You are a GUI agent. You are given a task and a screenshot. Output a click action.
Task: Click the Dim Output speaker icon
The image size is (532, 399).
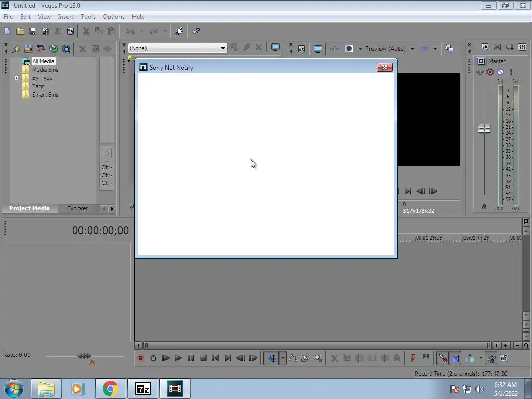510,47
